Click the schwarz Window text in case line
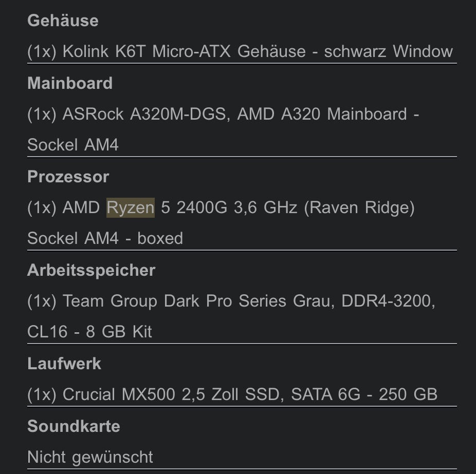 (x=389, y=51)
